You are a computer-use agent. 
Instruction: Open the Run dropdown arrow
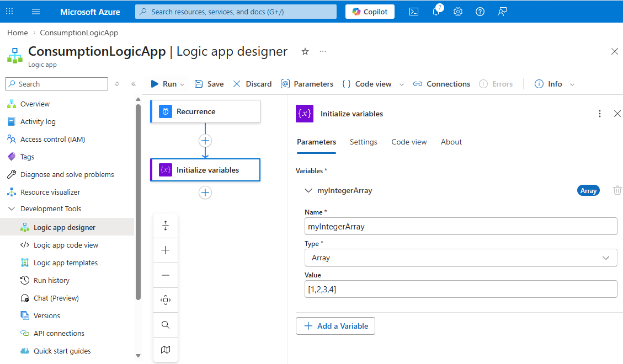pyautogui.click(x=182, y=84)
